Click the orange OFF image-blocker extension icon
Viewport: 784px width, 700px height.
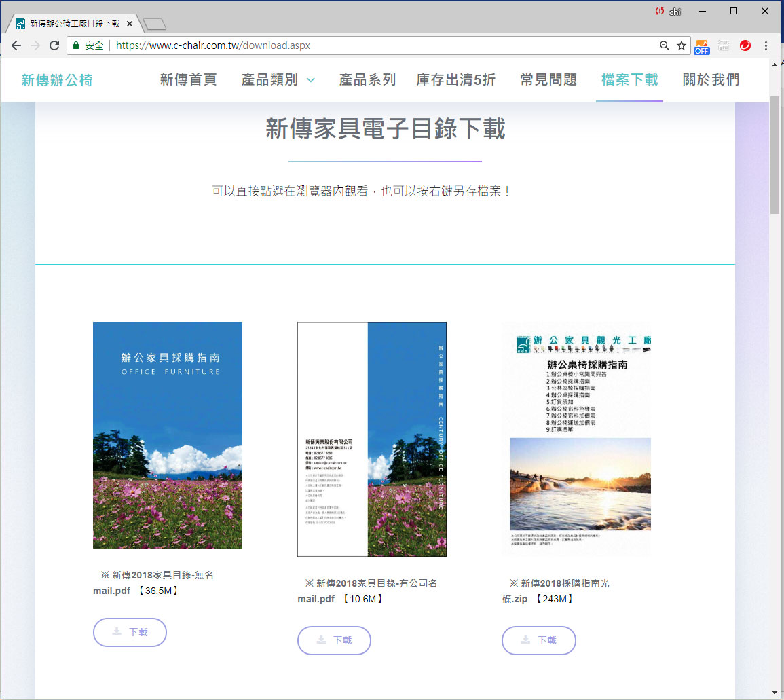coord(702,45)
